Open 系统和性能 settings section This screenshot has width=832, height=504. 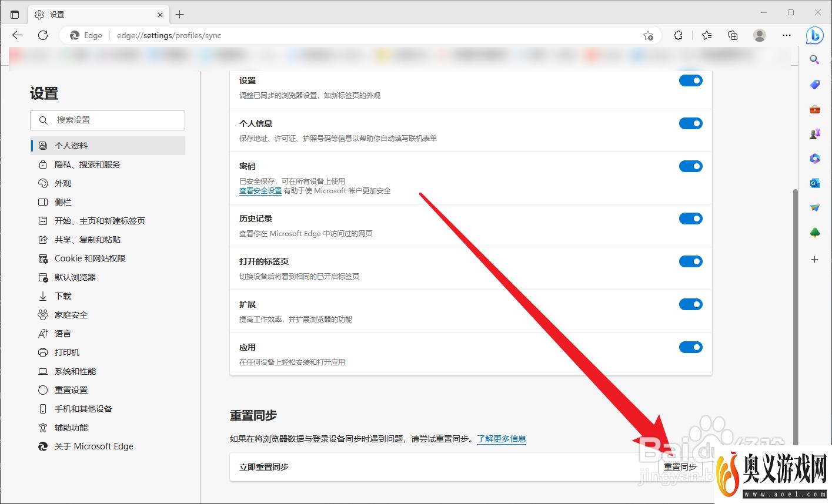108,371
